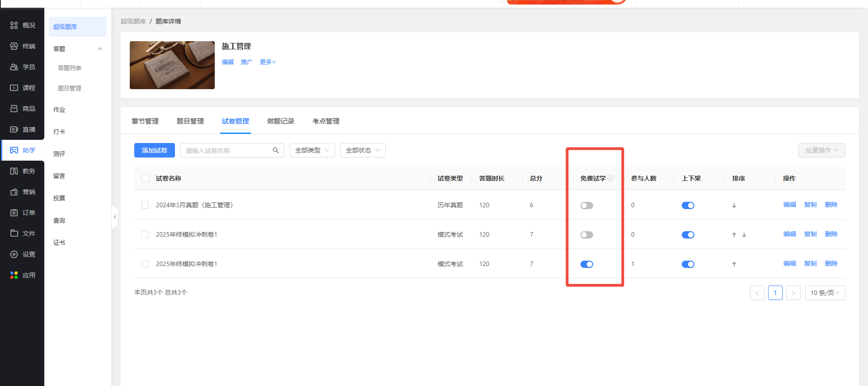
Task: Open the 全部状态 status filter dropdown
Action: point(363,150)
